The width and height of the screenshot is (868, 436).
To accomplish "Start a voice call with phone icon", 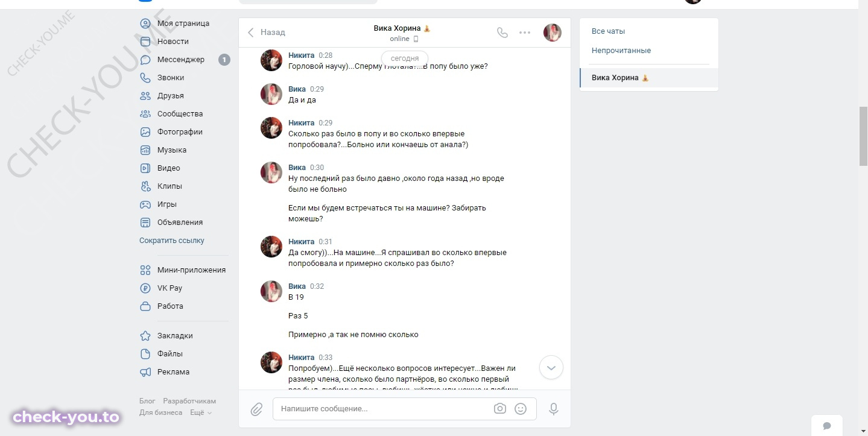I will 502,33.
